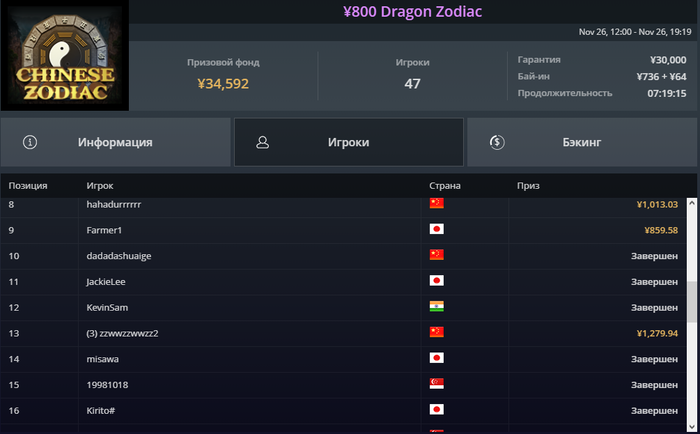Select player hahadurrrrrr

coord(114,204)
